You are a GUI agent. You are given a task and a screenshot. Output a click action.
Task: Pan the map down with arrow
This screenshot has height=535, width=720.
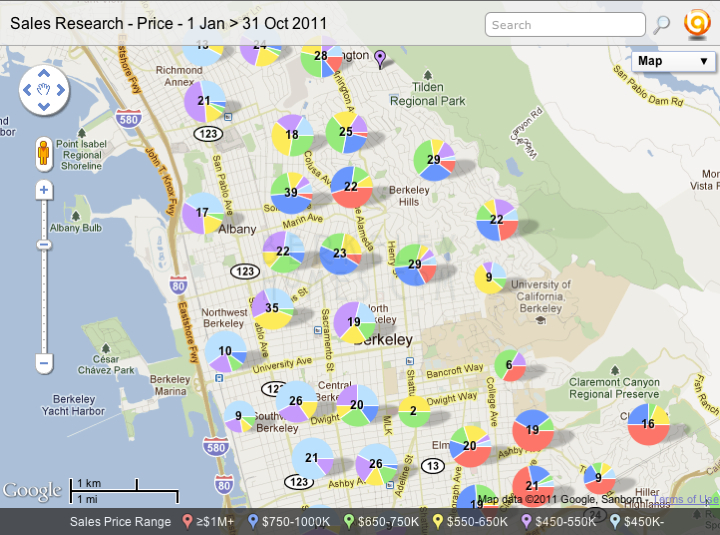tap(44, 107)
